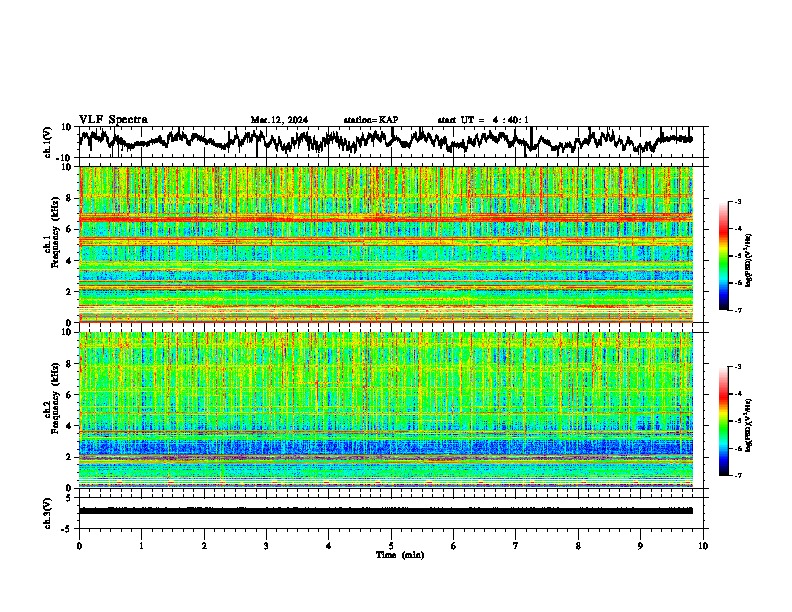Click the ch.2 spectrogram panel

coord(386,410)
